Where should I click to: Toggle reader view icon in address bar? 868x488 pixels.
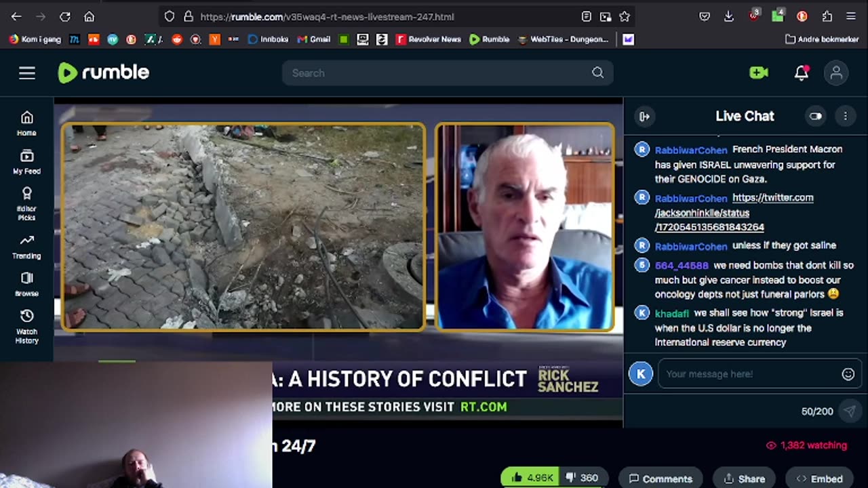587,16
